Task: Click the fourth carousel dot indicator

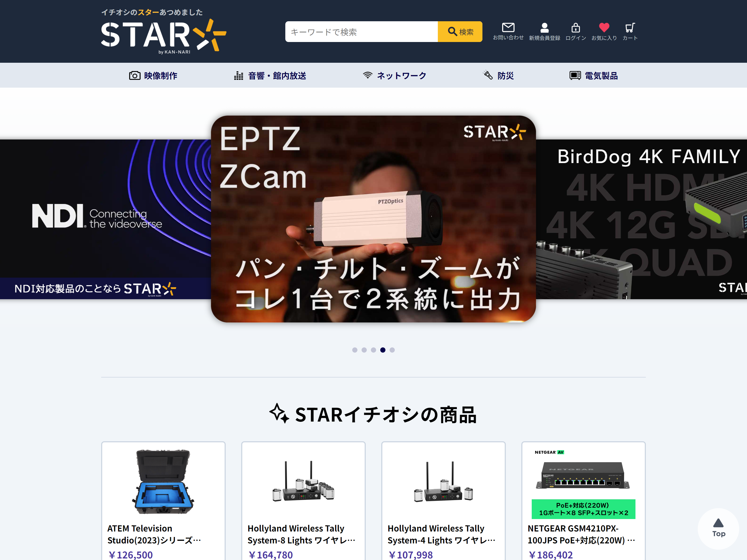Action: coord(383,349)
